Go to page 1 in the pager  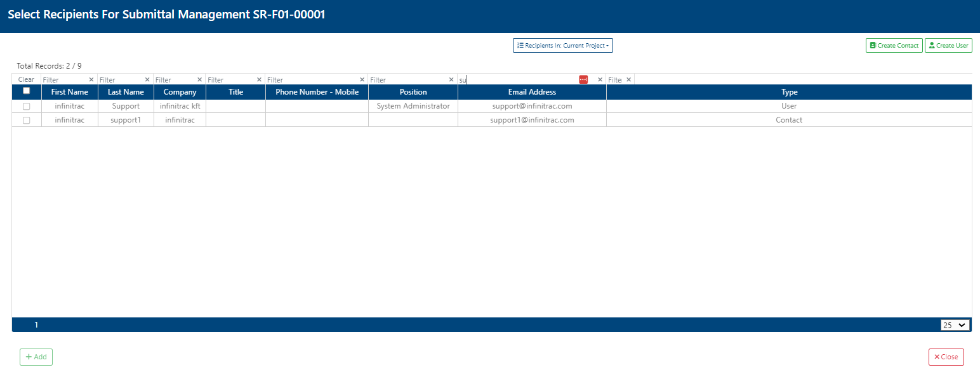point(36,325)
